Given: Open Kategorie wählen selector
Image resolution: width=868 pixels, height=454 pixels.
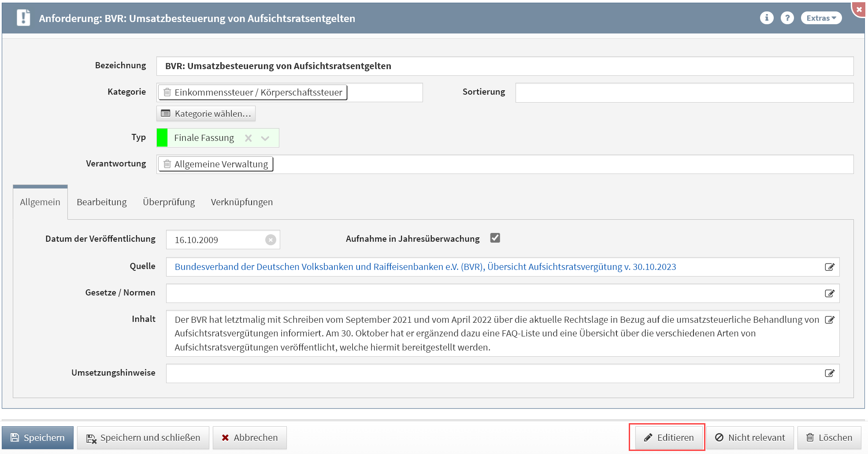Looking at the screenshot, I should 206,114.
